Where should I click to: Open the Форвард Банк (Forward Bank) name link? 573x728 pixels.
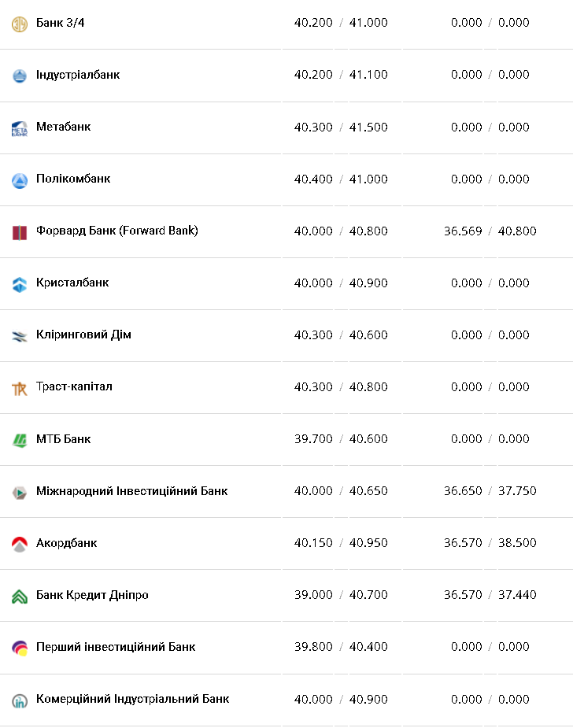pyautogui.click(x=116, y=231)
